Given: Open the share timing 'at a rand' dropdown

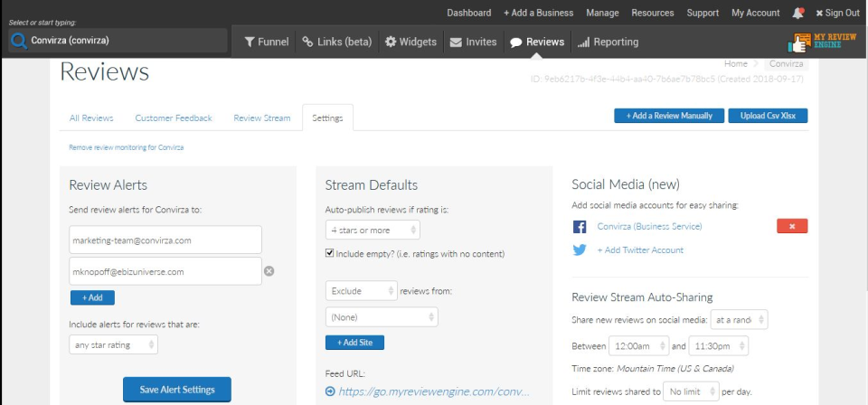Looking at the screenshot, I should (x=739, y=320).
